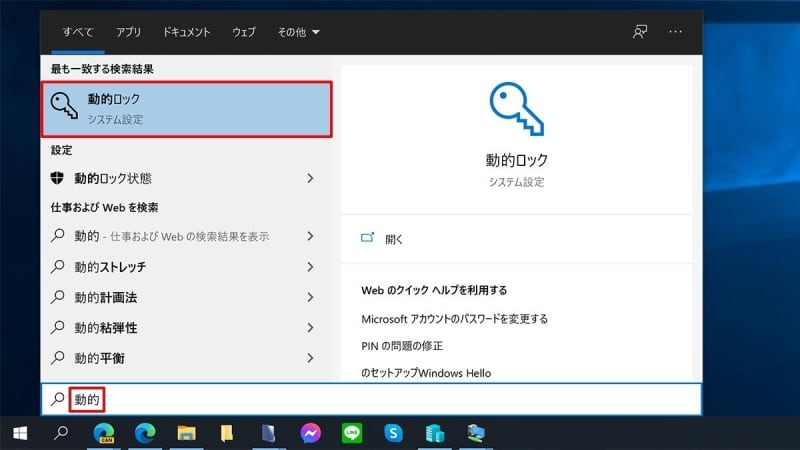Open File Explorer from the taskbar
800x450 pixels.
[186, 434]
